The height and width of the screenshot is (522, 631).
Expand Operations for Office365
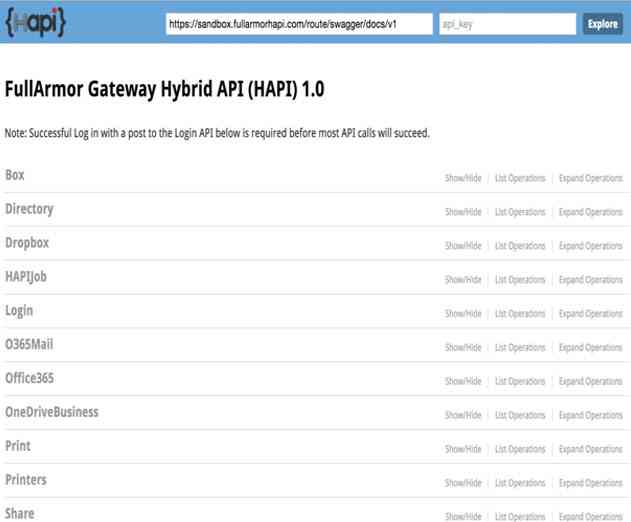tap(591, 381)
